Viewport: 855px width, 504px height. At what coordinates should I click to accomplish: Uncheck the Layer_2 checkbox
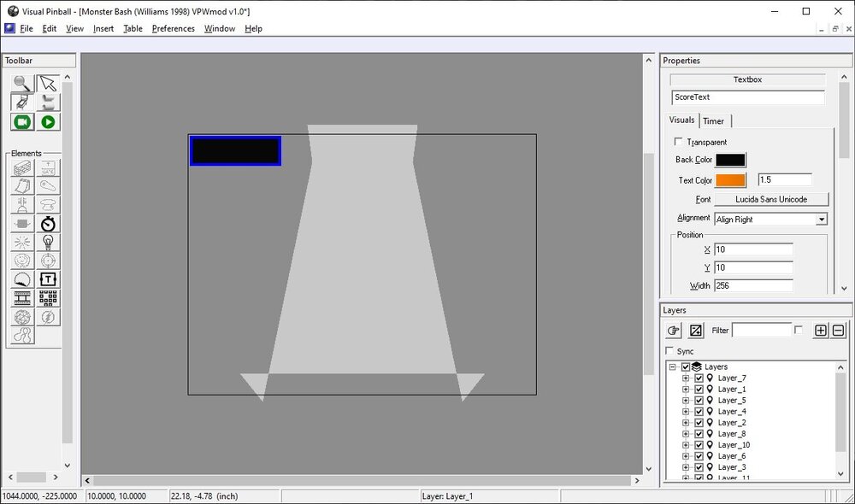tap(699, 422)
